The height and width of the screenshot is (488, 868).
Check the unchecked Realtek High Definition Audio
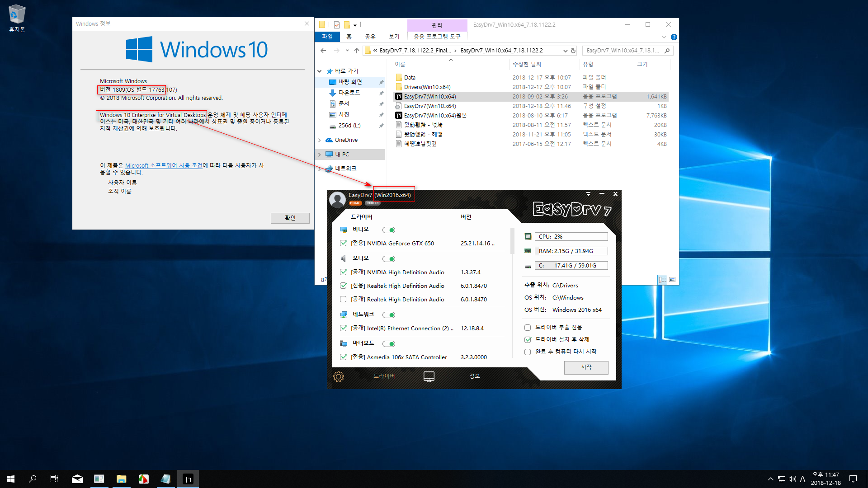(x=343, y=299)
